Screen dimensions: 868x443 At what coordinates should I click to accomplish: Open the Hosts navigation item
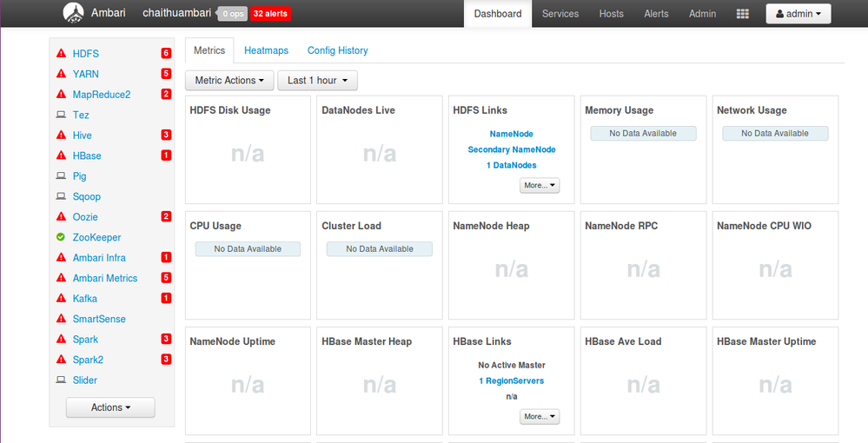(611, 14)
